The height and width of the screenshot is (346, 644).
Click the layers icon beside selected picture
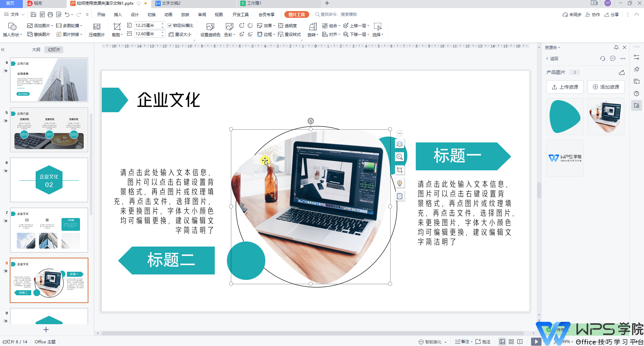[399, 144]
